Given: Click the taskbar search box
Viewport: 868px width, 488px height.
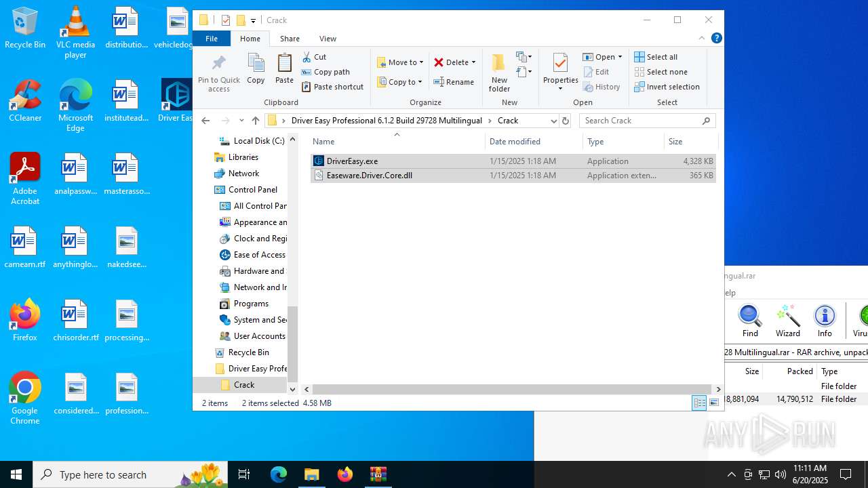Looking at the screenshot, I should 130,474.
